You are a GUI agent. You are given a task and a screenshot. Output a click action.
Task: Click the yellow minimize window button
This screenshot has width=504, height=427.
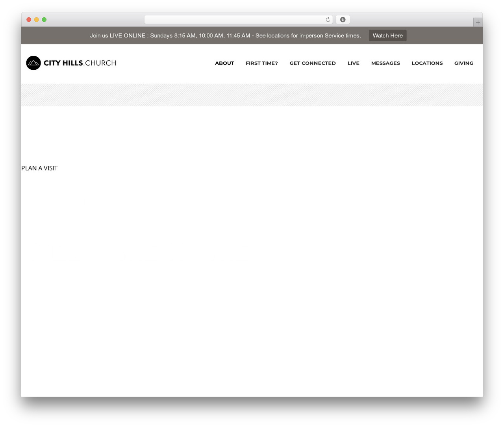pyautogui.click(x=36, y=20)
